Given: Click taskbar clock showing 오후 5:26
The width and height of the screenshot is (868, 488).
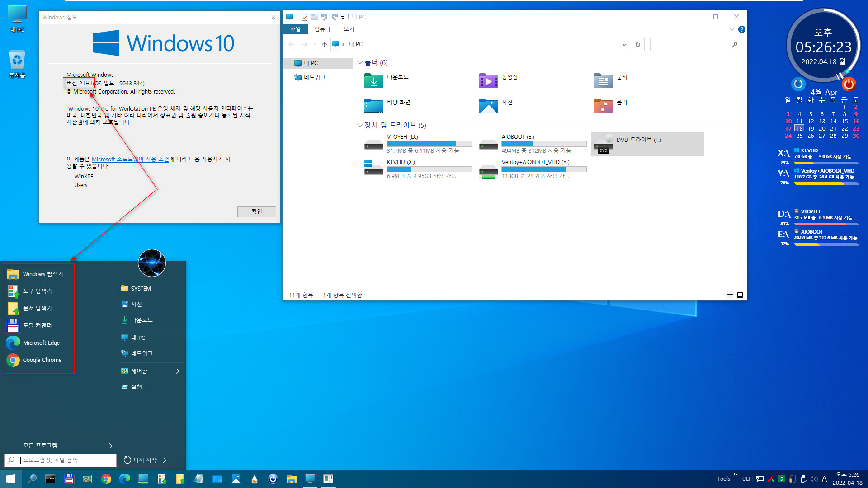Looking at the screenshot, I should point(848,479).
